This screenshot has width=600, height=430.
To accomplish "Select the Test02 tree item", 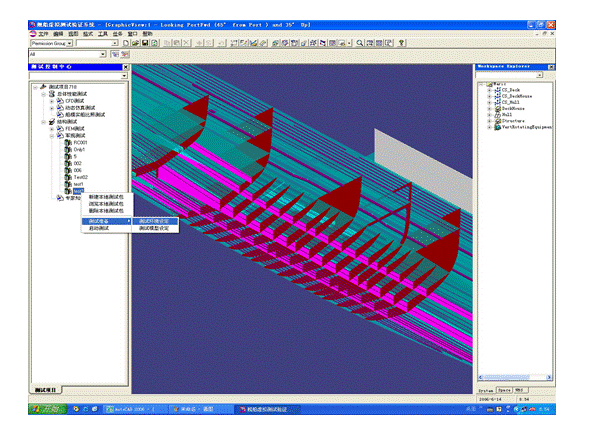I will click(80, 177).
